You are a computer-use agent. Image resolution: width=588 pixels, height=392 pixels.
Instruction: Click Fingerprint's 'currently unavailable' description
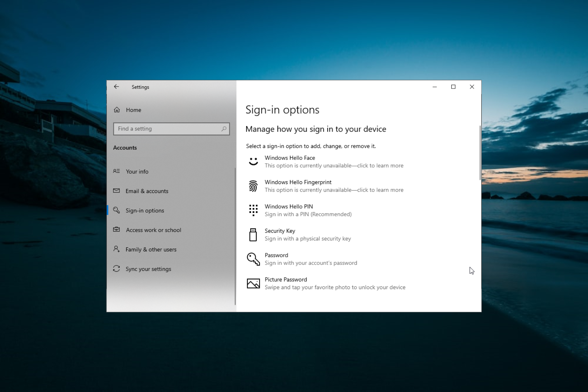334,190
